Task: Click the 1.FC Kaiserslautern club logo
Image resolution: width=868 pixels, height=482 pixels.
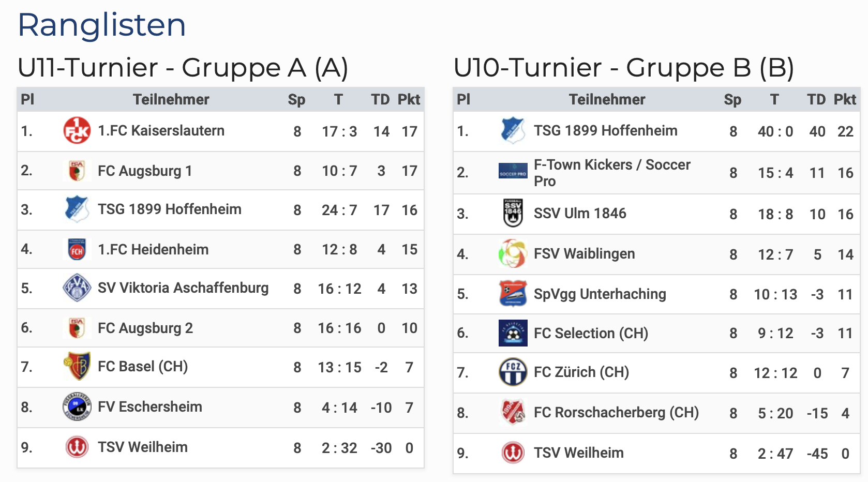Action: (77, 131)
